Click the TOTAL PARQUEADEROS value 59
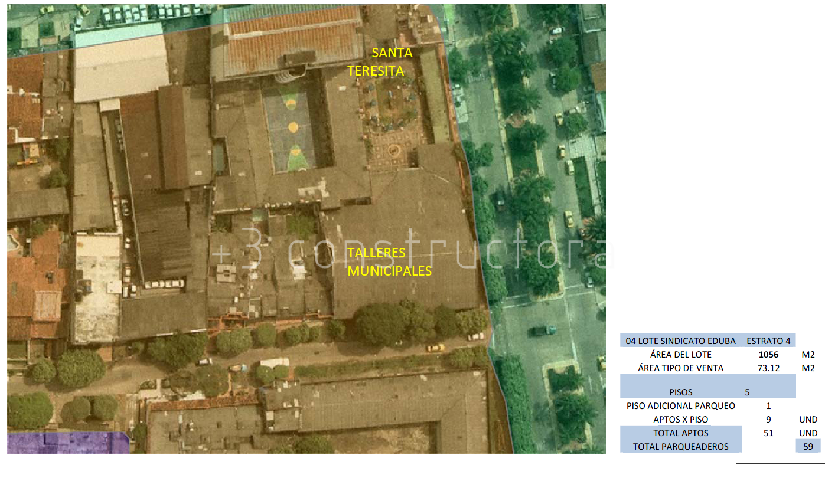The width and height of the screenshot is (825, 504). tap(808, 447)
